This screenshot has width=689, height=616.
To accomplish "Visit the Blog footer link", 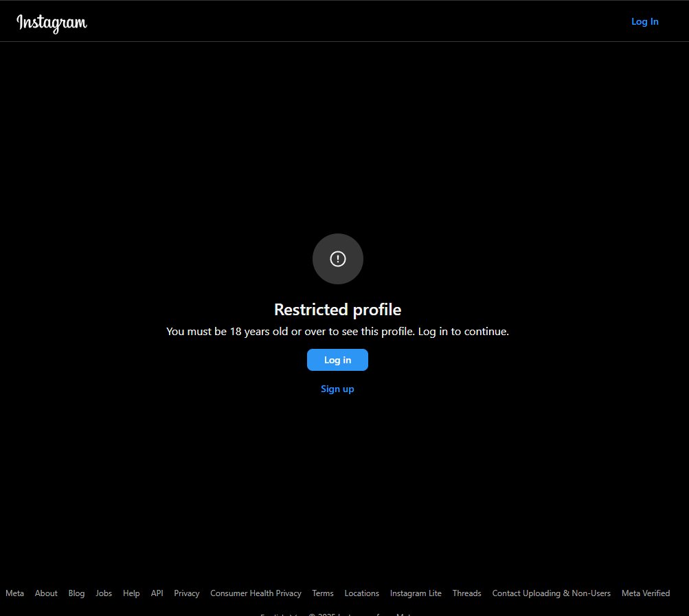I will point(76,593).
